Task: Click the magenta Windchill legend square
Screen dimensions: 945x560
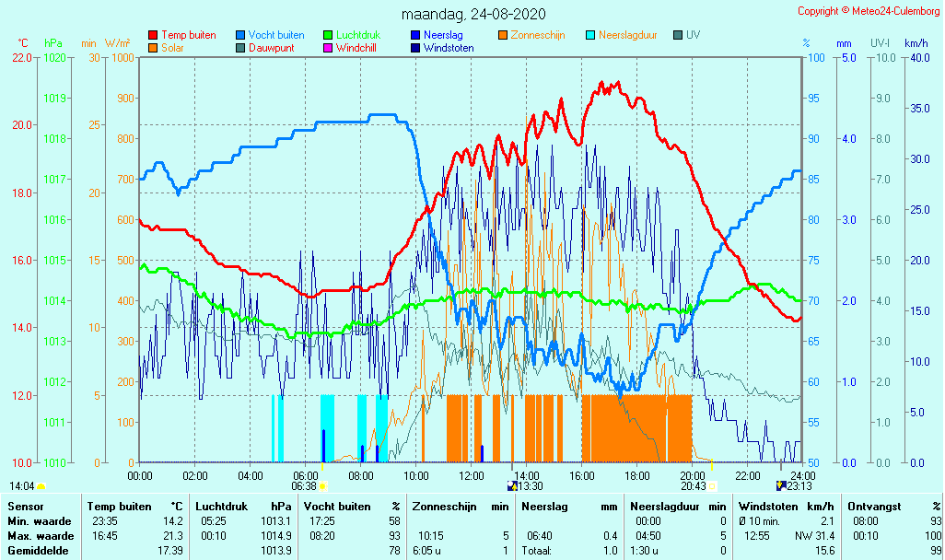Action: tap(328, 48)
